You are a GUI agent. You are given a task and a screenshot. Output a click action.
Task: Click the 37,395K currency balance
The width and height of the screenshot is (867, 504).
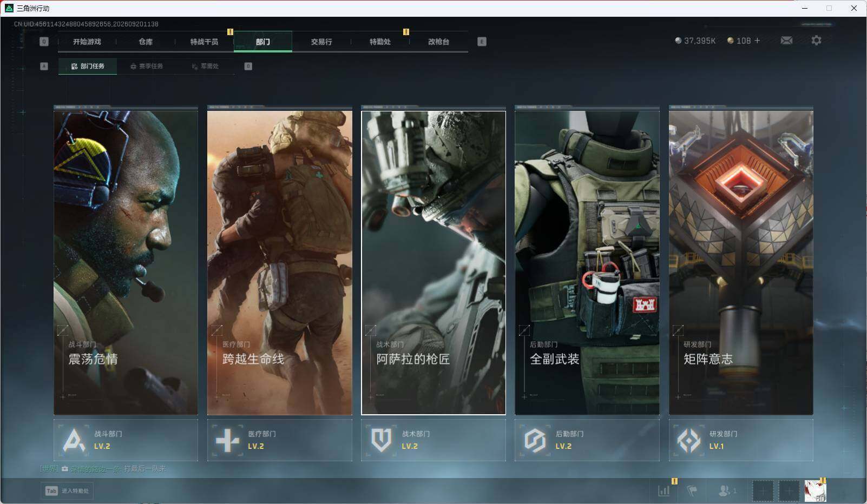700,41
